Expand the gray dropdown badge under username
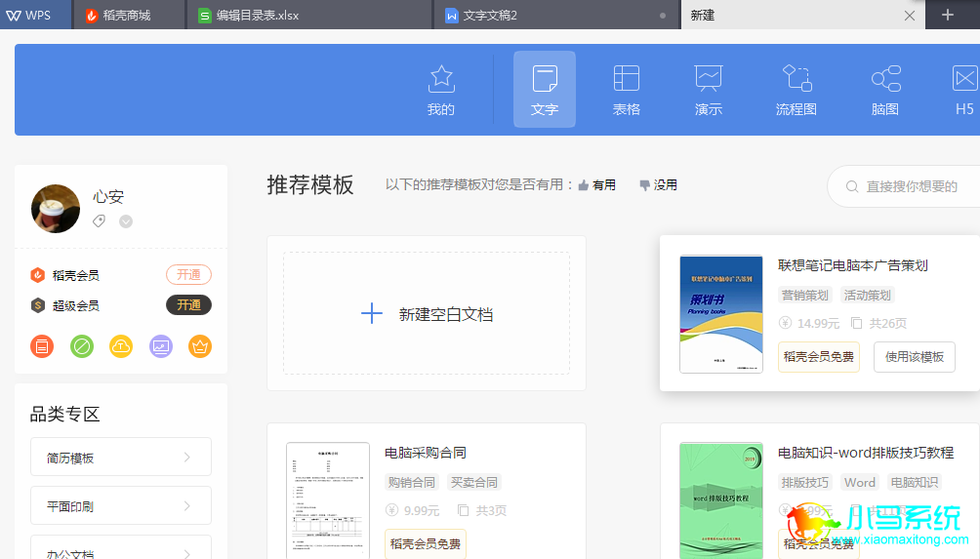The height and width of the screenshot is (559, 980). pos(126,221)
